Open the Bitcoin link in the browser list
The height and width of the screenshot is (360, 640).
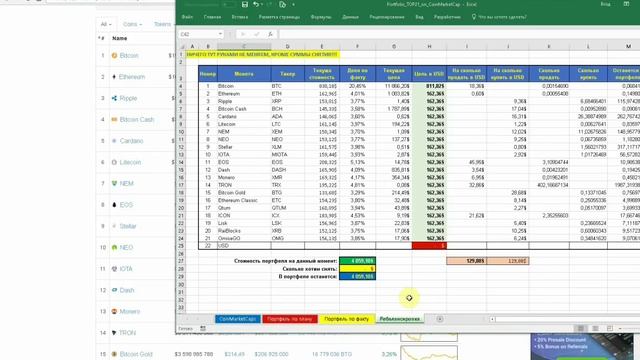[129, 56]
